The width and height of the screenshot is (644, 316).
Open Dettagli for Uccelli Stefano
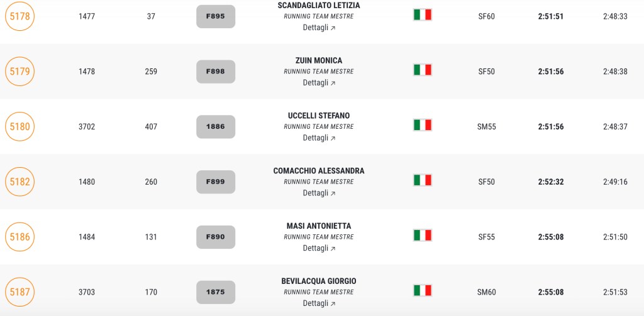[319, 138]
